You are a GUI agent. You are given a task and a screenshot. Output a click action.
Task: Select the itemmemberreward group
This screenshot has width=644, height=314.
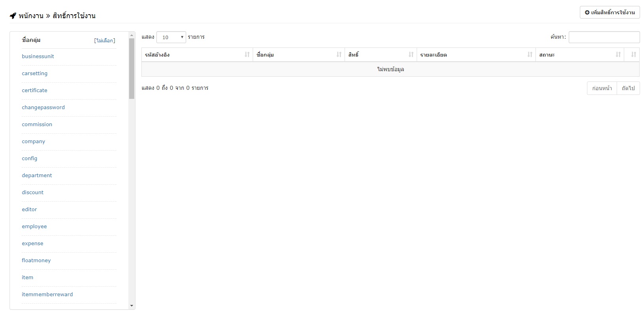pos(47,295)
